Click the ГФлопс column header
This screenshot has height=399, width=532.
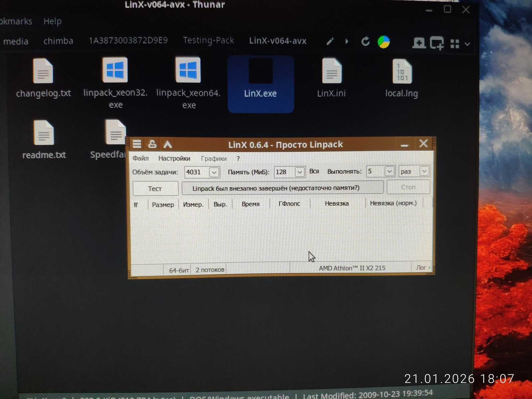[290, 203]
